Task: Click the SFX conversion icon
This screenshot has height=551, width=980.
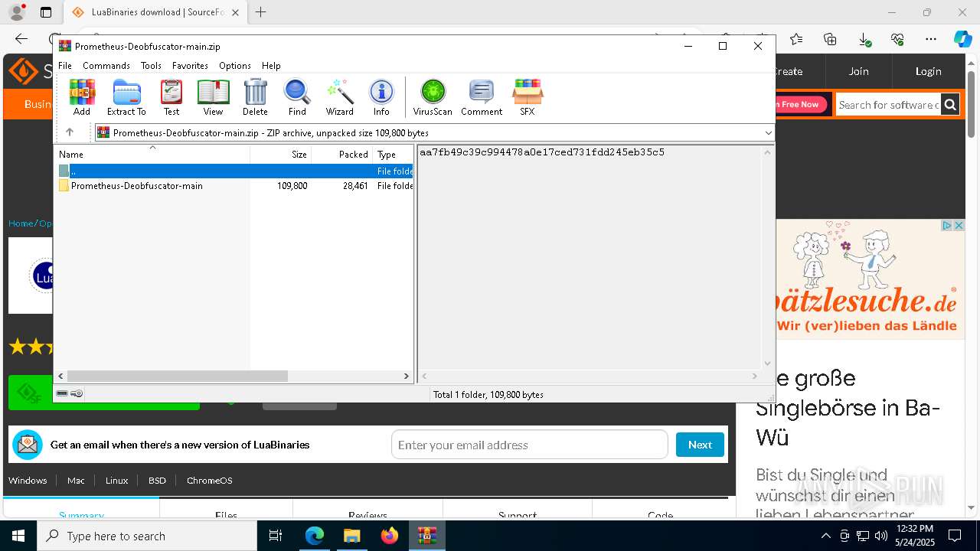Action: [x=528, y=97]
